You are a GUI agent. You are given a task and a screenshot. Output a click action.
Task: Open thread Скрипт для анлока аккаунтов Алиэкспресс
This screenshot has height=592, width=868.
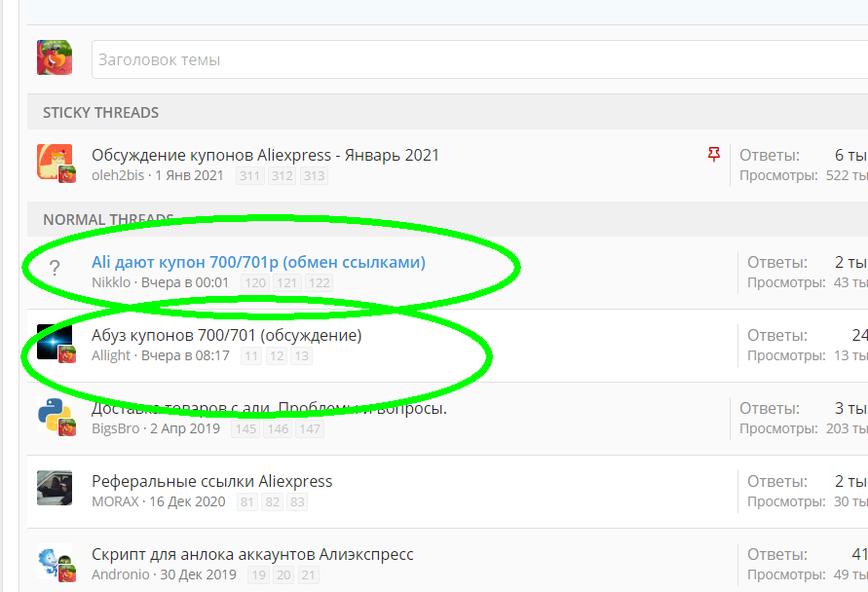point(252,554)
